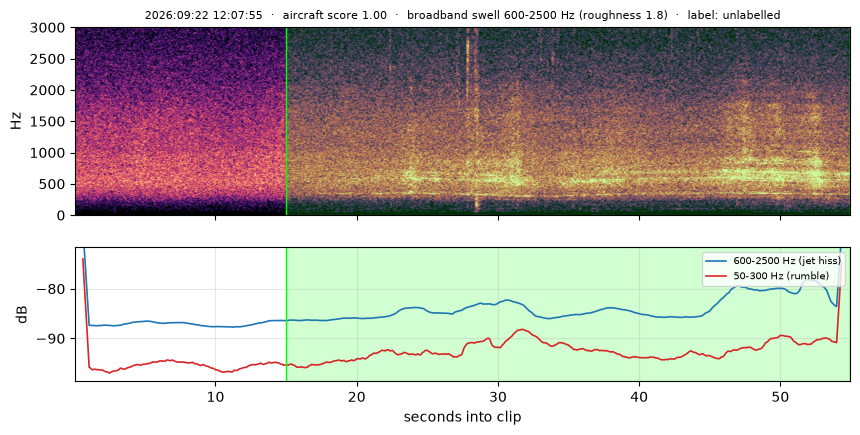The width and height of the screenshot is (860, 435).
Task: Click the green vertical marker in spectrogram
Action: (x=286, y=121)
